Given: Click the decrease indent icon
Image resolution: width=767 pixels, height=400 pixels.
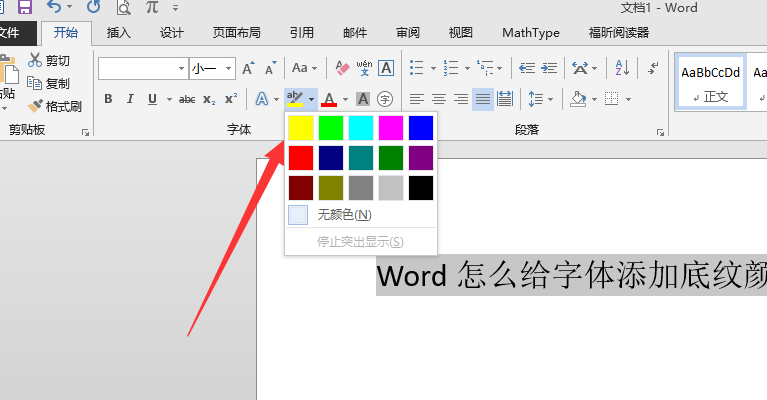Looking at the screenshot, I should point(527,68).
